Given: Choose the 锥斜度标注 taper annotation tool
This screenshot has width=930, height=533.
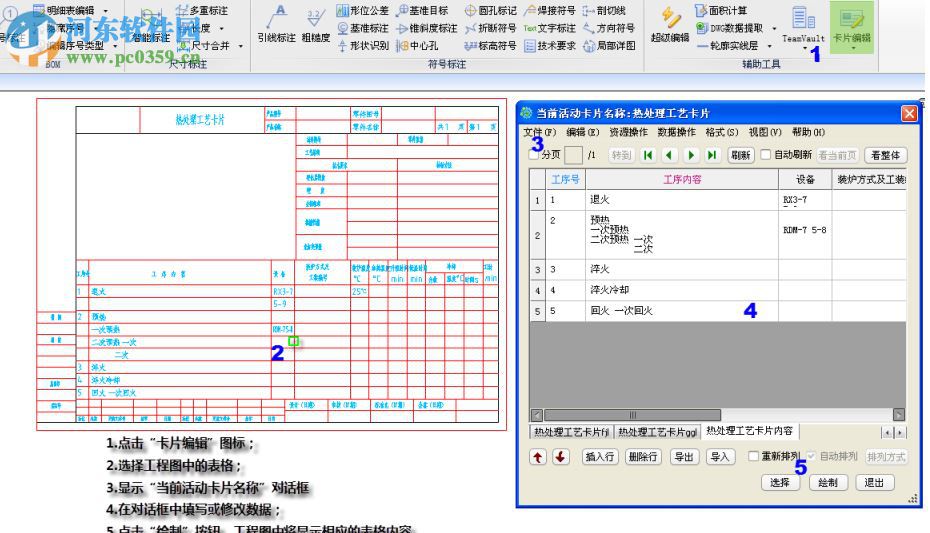Looking at the screenshot, I should tap(426, 28).
